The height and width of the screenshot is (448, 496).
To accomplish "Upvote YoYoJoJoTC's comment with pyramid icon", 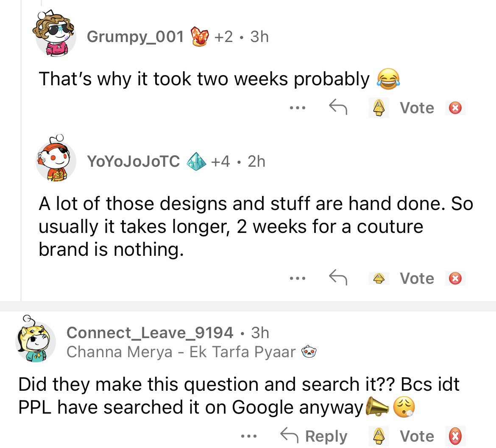I will point(378,279).
